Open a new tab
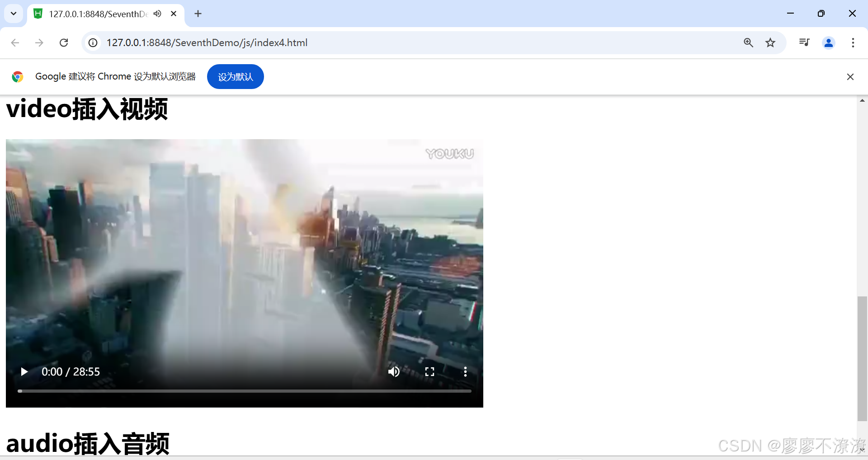Viewport: 868px width, 460px height. click(x=198, y=14)
